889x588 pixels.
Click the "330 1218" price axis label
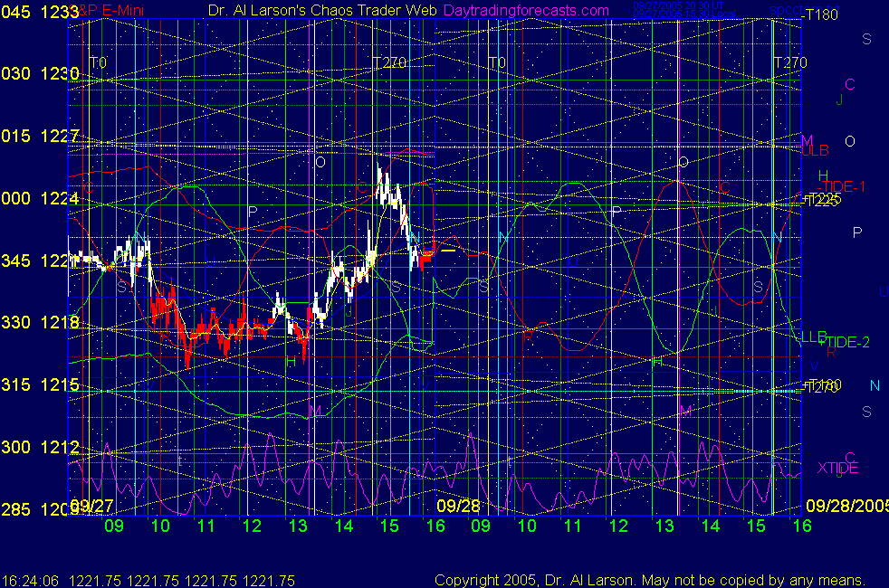click(x=40, y=322)
